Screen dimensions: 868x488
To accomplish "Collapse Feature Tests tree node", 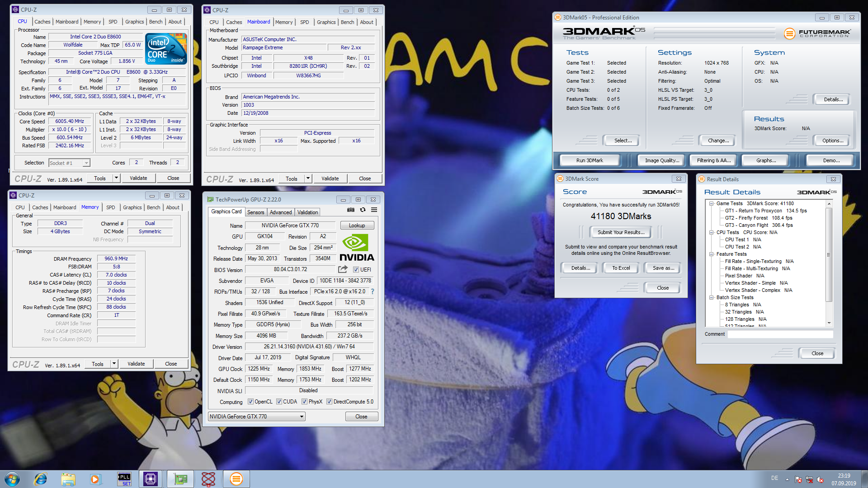I will [712, 254].
